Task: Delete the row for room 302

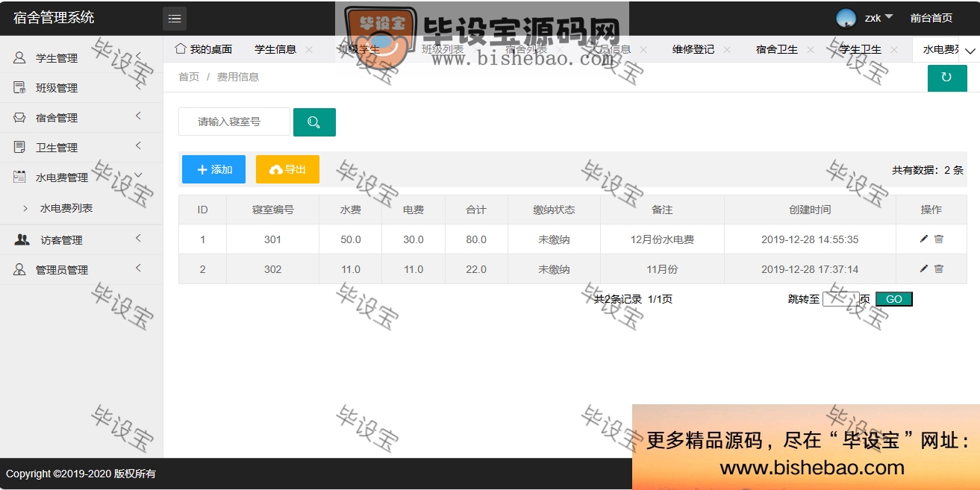Action: pyautogui.click(x=939, y=268)
